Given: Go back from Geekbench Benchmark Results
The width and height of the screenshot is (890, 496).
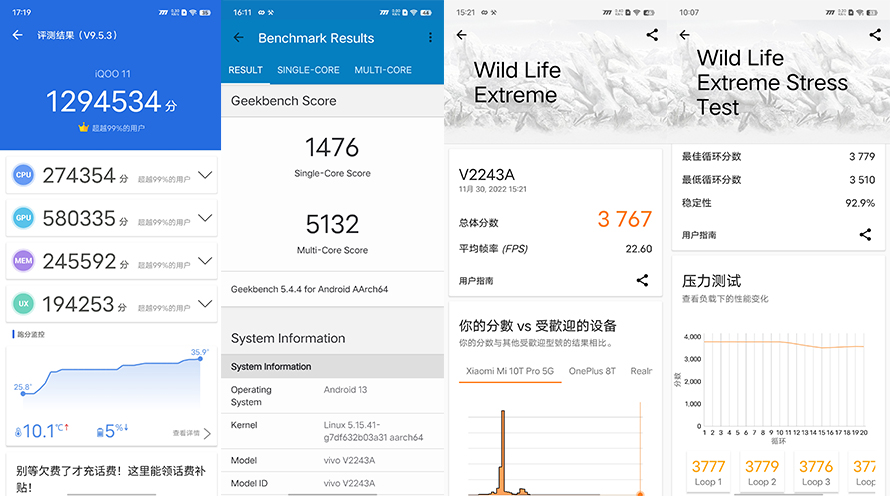Looking at the screenshot, I should [x=238, y=37].
